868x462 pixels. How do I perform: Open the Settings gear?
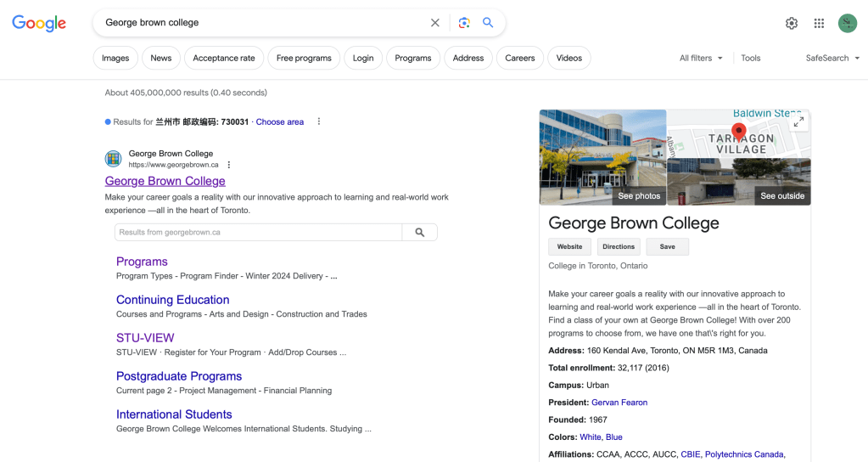tap(792, 24)
